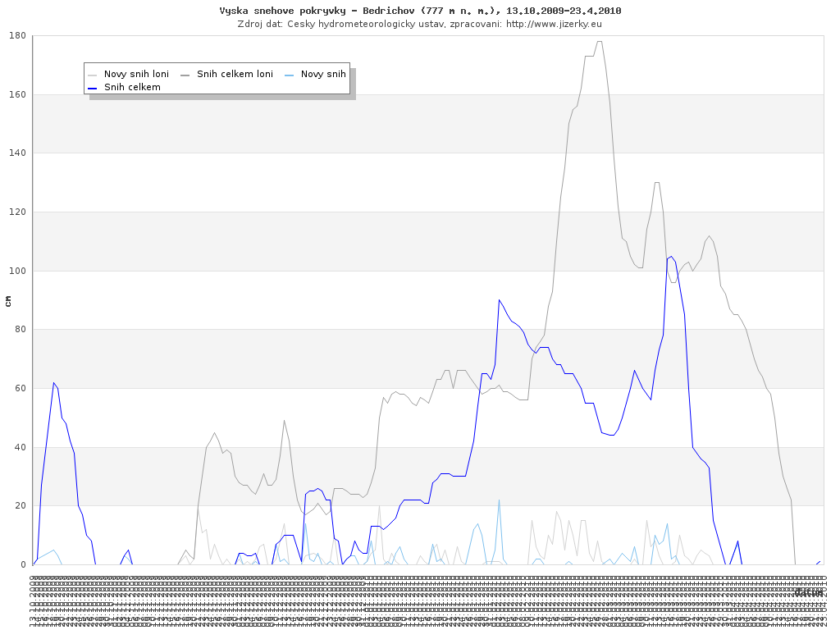The width and height of the screenshot is (840, 630).
Task: Select the 180 y-axis tick label
Action: coord(17,36)
